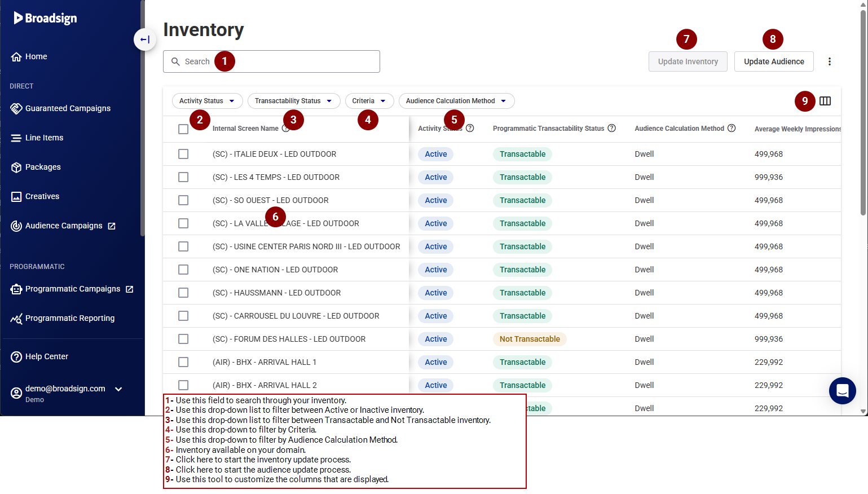
Task: Click the help icon beside Programmatic Transactability Status
Action: [611, 129]
